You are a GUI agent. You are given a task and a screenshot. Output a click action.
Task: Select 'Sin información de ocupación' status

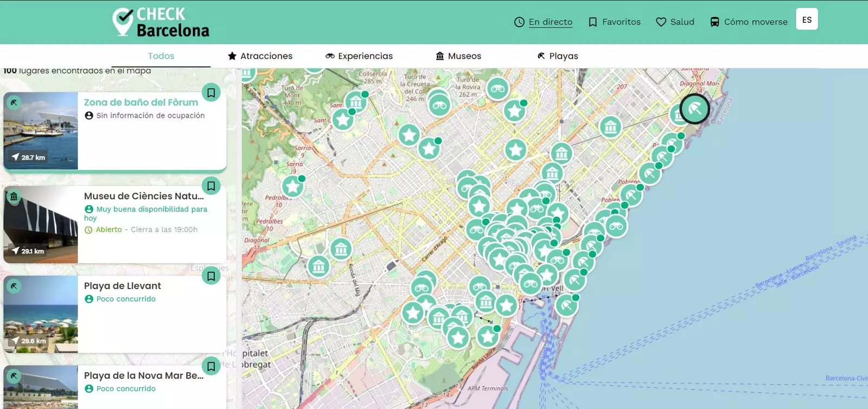145,116
